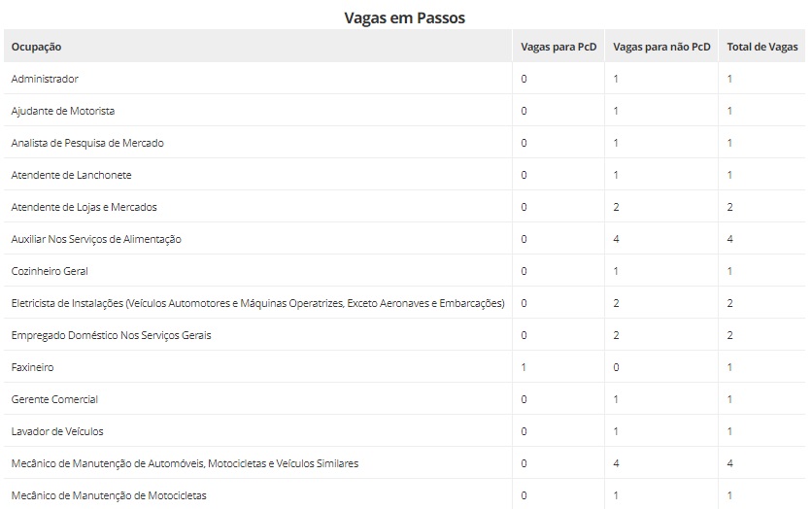Select Mecânico de Manutenção de Automóveis row

tap(404, 464)
